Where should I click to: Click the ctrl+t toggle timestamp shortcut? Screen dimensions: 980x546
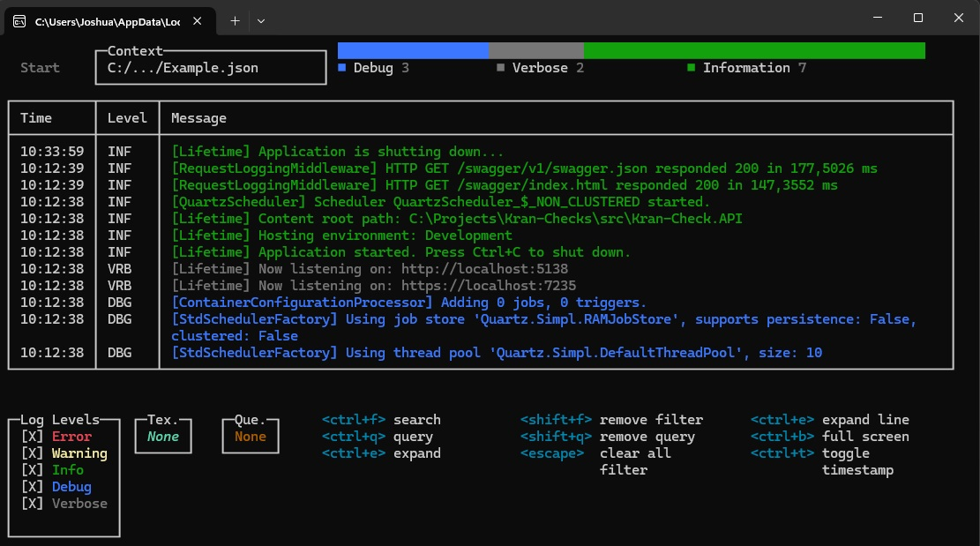coord(822,461)
